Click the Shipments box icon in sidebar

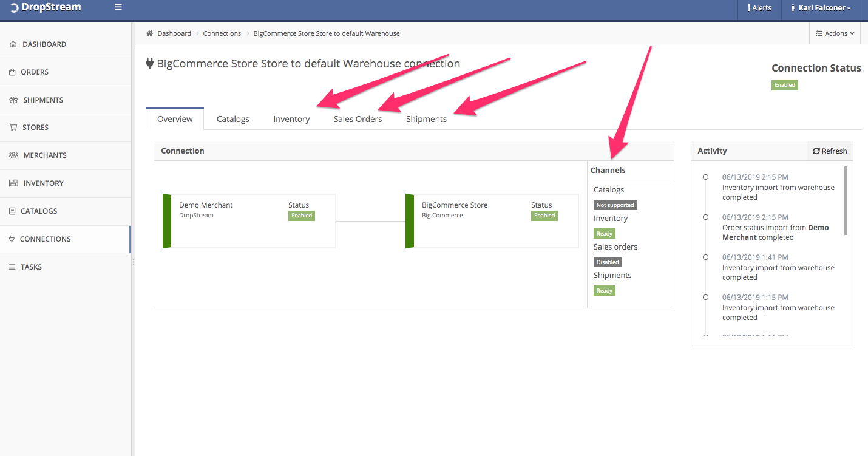pyautogui.click(x=13, y=100)
